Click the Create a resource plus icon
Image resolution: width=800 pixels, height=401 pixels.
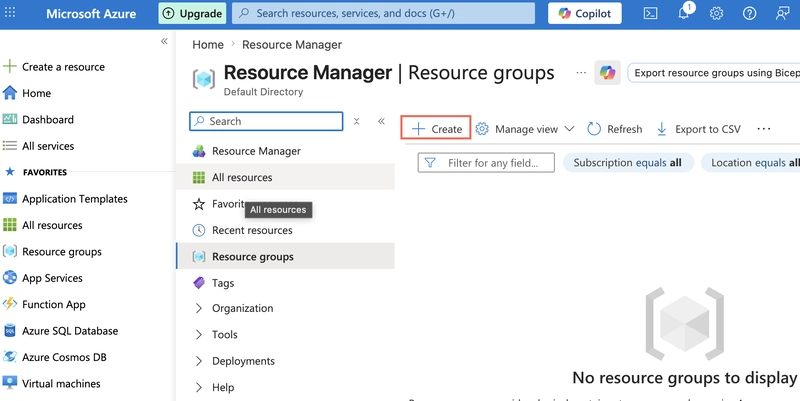pyautogui.click(x=10, y=66)
